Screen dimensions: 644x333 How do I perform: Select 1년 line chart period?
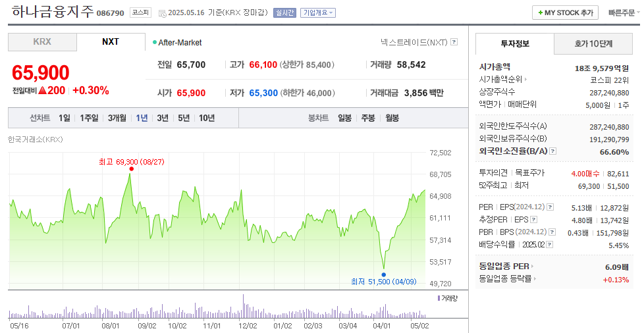point(142,118)
